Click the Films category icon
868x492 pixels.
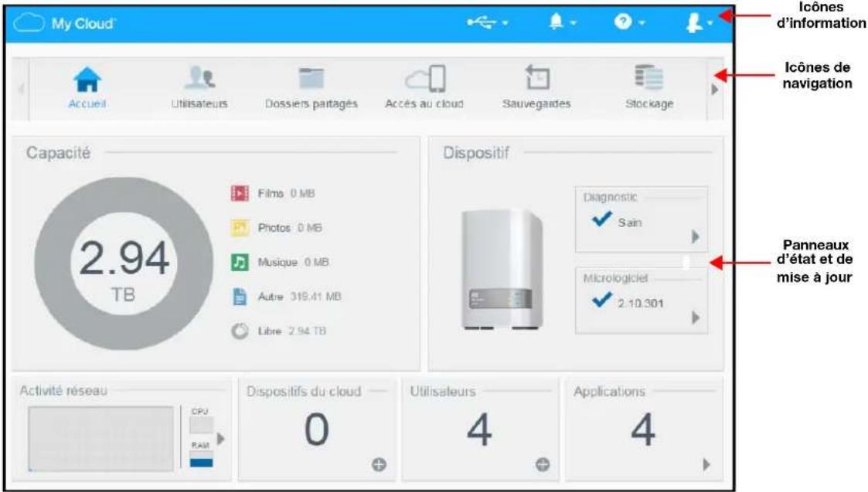(x=240, y=193)
